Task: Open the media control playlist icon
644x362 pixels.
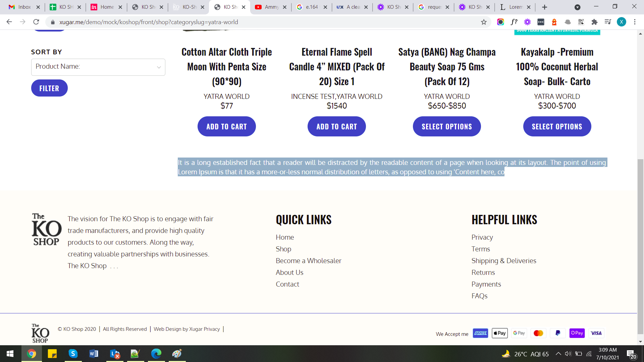Action: pos(608,22)
